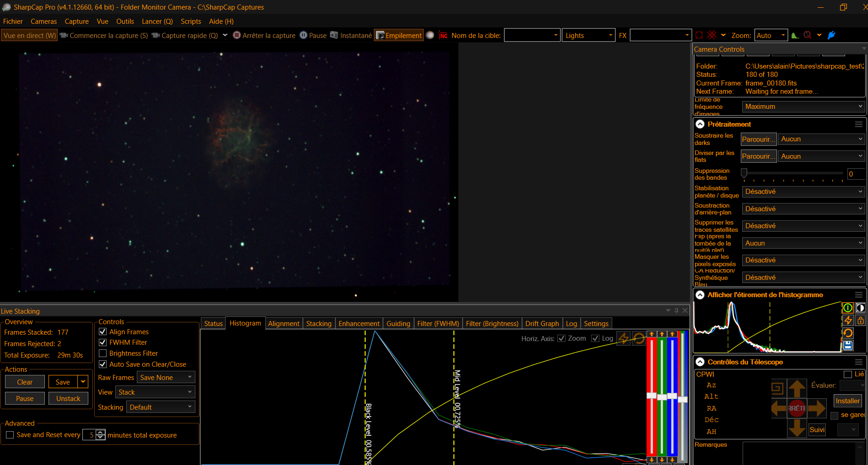Click auto-stretch lightning icon in Camera Controls histogram
Image resolution: width=868 pixels, height=465 pixels.
(848, 321)
